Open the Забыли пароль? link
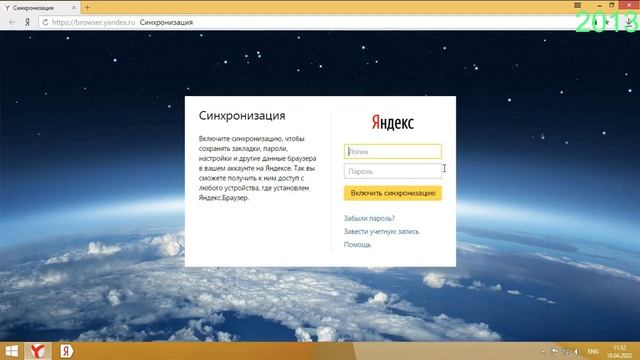The height and width of the screenshot is (360, 640). [369, 218]
